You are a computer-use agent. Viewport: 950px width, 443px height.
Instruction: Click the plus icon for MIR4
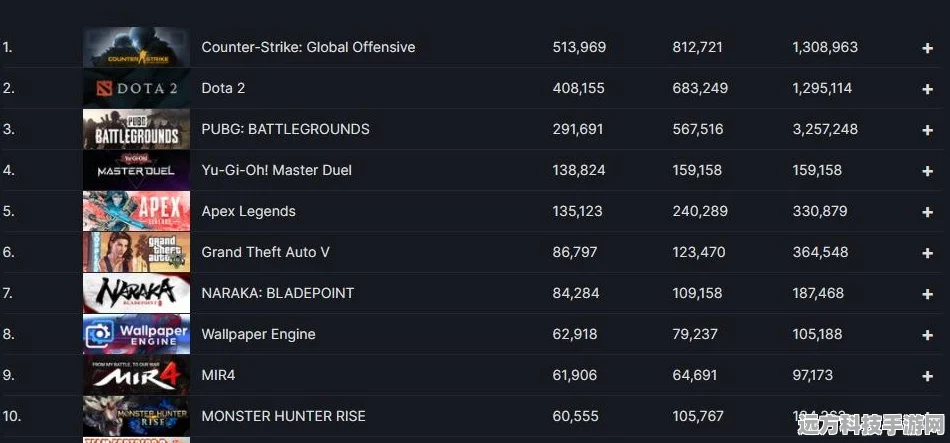(x=927, y=376)
